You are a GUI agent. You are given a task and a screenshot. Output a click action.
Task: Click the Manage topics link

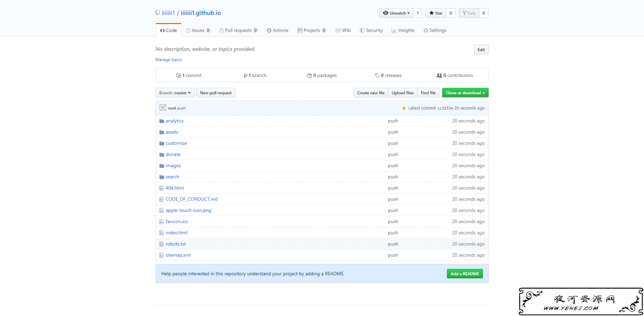(x=169, y=60)
